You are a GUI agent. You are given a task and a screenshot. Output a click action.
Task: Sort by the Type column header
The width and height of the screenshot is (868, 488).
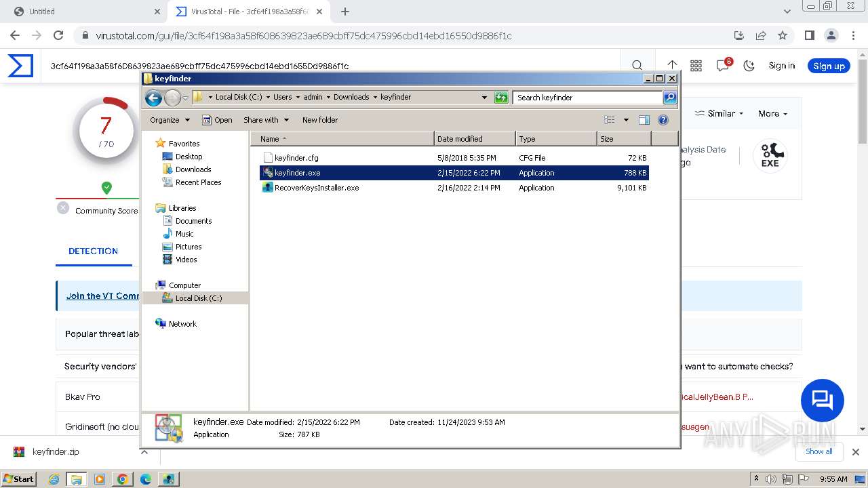[556, 139]
